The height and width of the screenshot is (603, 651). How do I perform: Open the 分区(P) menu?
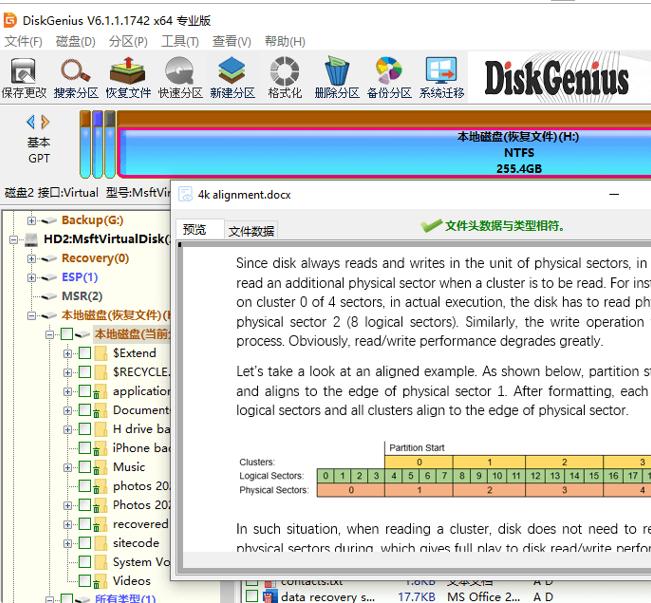click(128, 42)
